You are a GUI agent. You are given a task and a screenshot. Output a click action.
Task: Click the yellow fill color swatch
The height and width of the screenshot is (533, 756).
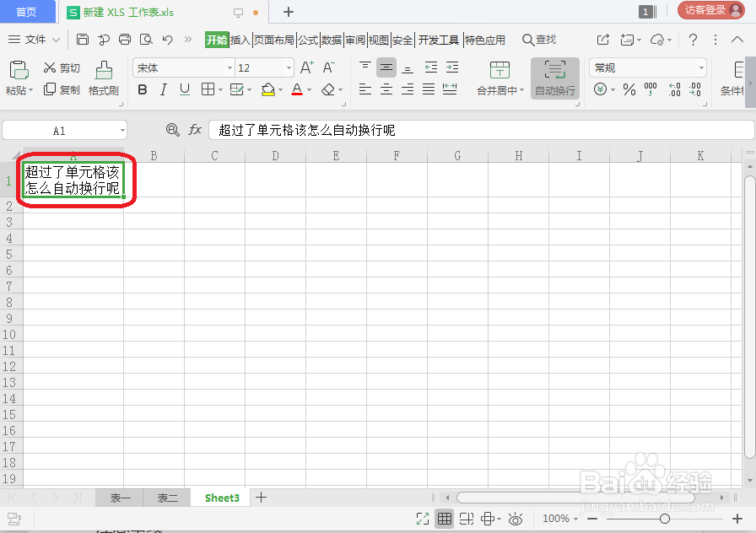pyautogui.click(x=267, y=89)
